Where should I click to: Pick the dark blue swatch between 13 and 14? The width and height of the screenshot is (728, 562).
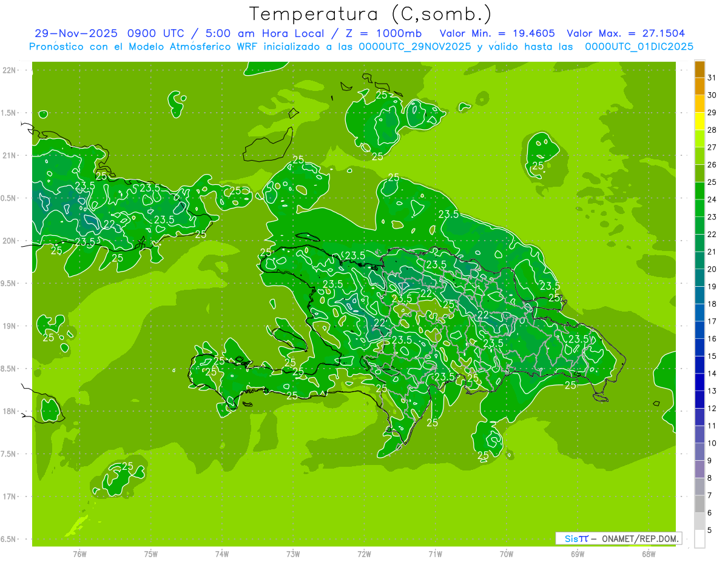click(699, 383)
